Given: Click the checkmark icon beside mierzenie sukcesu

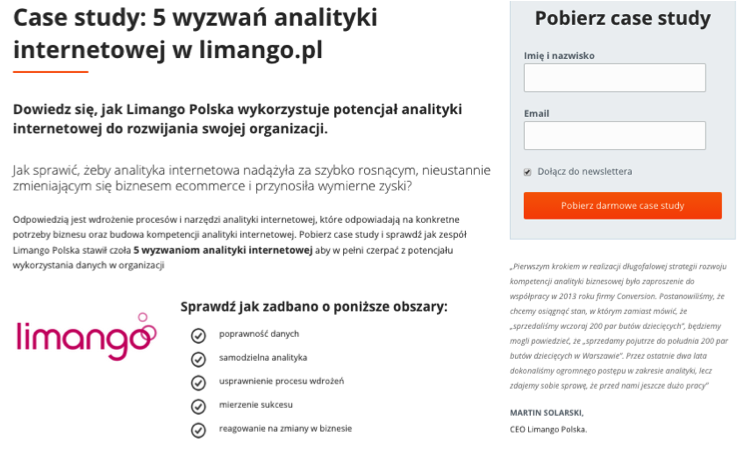Looking at the screenshot, I should (198, 406).
